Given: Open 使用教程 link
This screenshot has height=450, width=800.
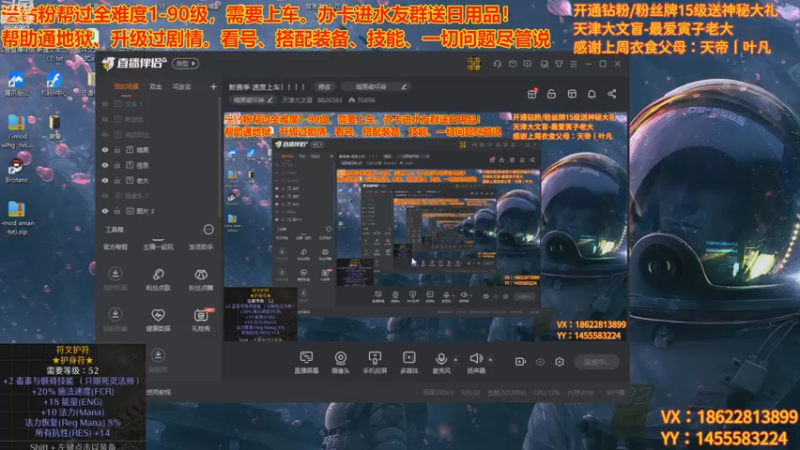Looking at the screenshot, I should click(159, 392).
